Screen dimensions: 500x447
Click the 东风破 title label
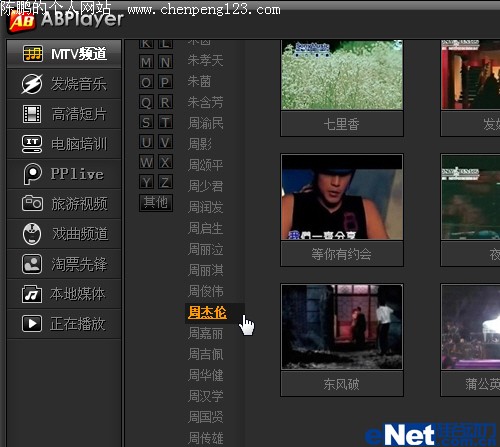point(342,384)
